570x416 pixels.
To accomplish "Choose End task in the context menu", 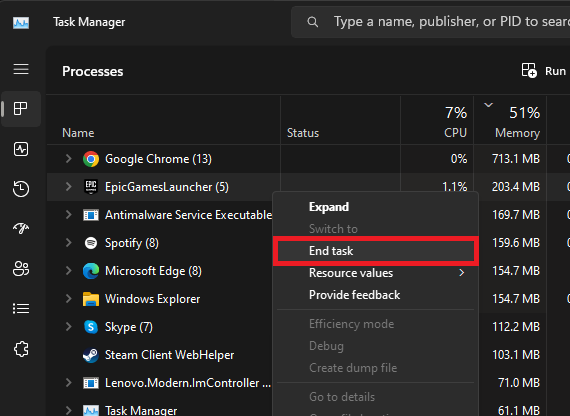I will 375,251.
